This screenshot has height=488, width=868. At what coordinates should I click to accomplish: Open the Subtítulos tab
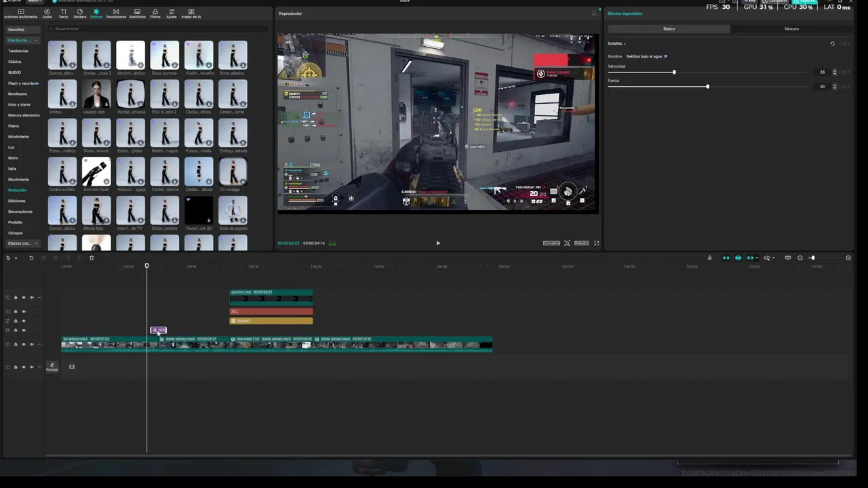137,14
